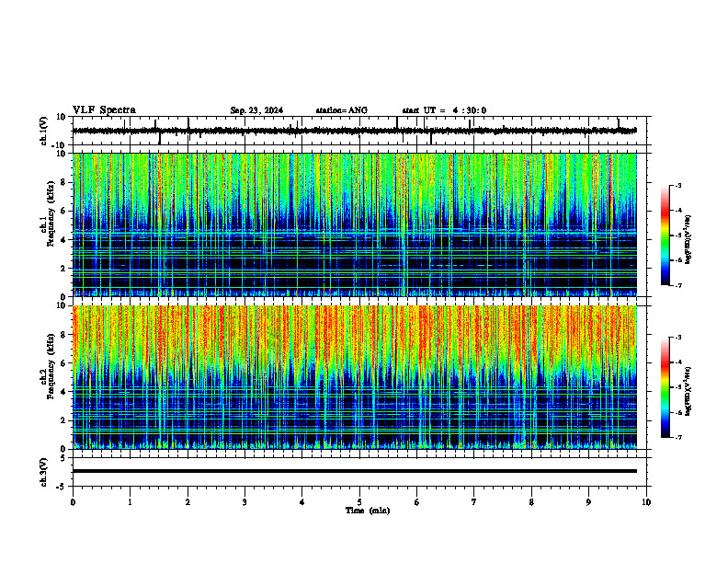Screen dimensions: 728x563
Task: Click the ch.1 colorbar log(PSD) unit label
Action: pos(688,239)
